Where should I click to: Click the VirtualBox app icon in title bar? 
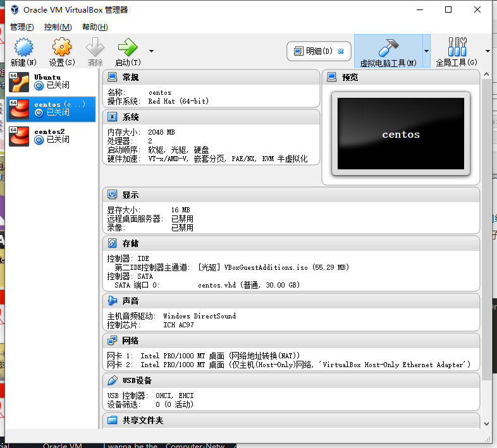tap(15, 10)
